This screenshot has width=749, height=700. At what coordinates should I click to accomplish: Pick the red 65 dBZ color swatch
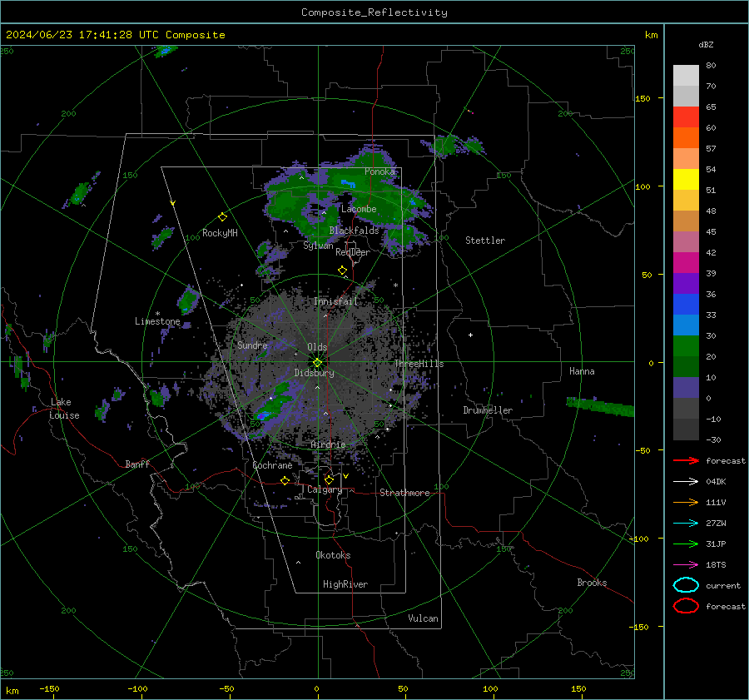(686, 117)
